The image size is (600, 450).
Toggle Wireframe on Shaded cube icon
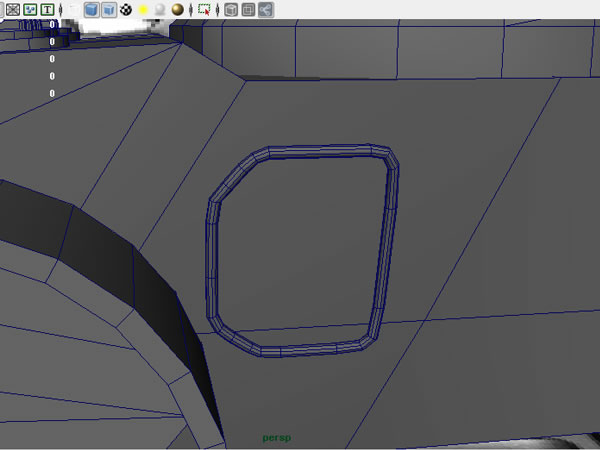coord(109,10)
